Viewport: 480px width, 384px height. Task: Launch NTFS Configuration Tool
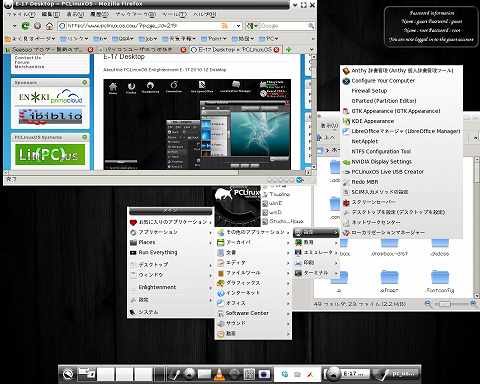click(x=401, y=151)
